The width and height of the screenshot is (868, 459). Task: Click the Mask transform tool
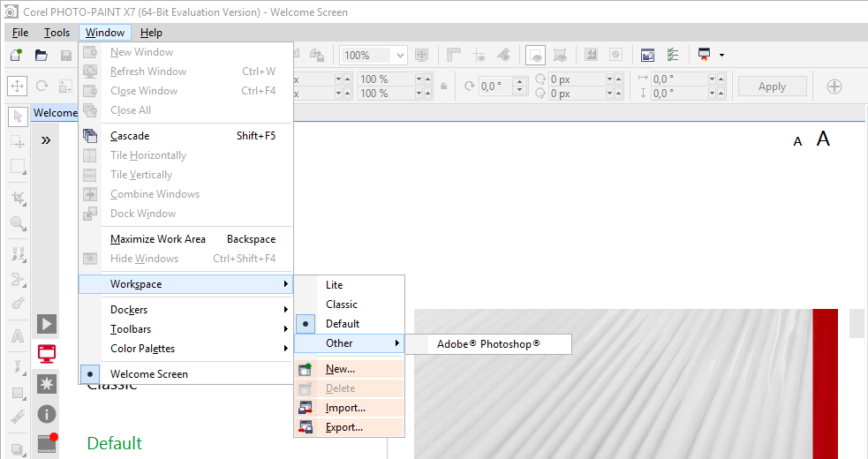[18, 142]
